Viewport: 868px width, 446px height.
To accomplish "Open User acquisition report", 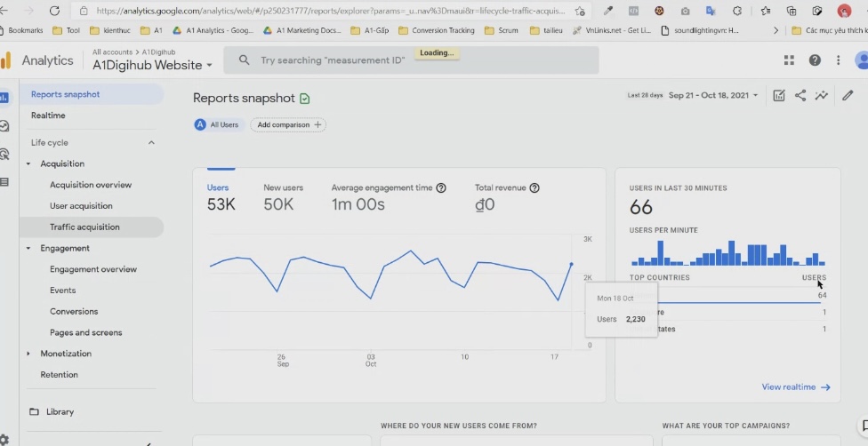I will 81,206.
